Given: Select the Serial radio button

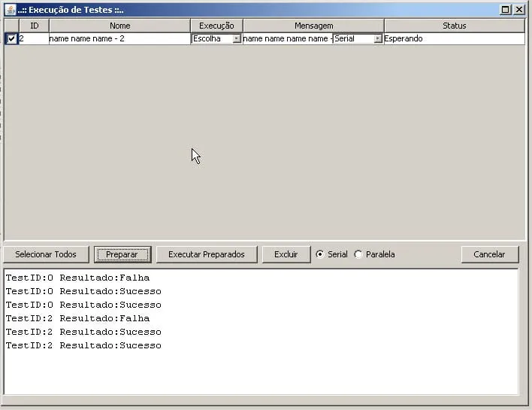Looking at the screenshot, I should [x=319, y=254].
